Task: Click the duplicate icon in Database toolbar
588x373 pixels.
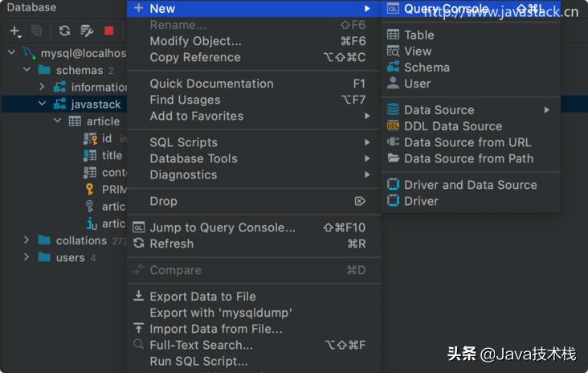Action: (37, 31)
